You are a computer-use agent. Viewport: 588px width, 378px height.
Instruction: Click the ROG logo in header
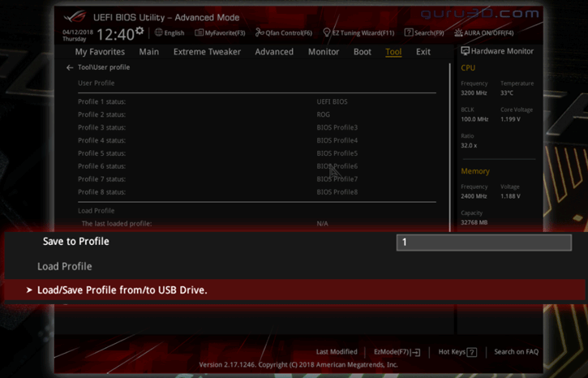75,17
